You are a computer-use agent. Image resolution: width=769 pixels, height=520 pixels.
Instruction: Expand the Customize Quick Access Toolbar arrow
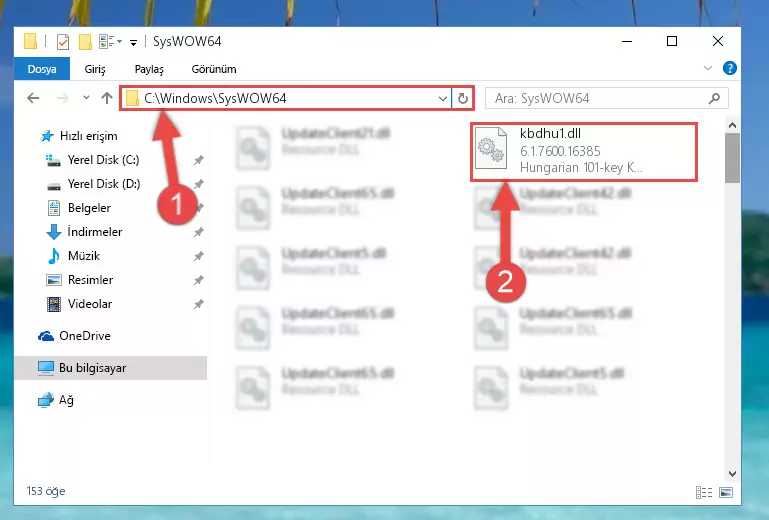coord(133,43)
